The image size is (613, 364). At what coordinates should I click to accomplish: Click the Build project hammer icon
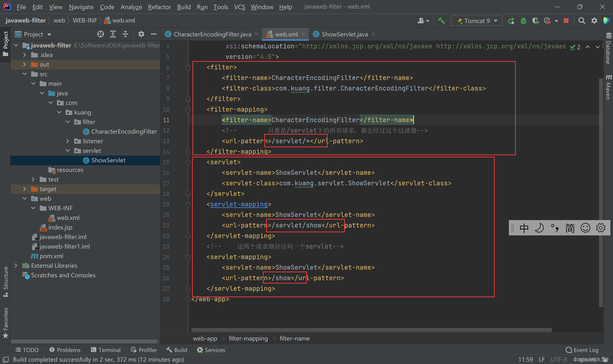click(x=441, y=21)
